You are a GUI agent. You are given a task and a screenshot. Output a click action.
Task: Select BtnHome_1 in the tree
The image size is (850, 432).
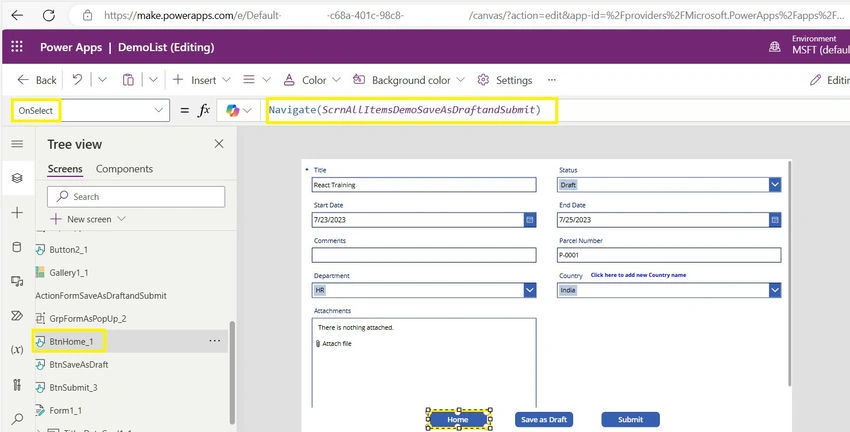pyautogui.click(x=71, y=341)
